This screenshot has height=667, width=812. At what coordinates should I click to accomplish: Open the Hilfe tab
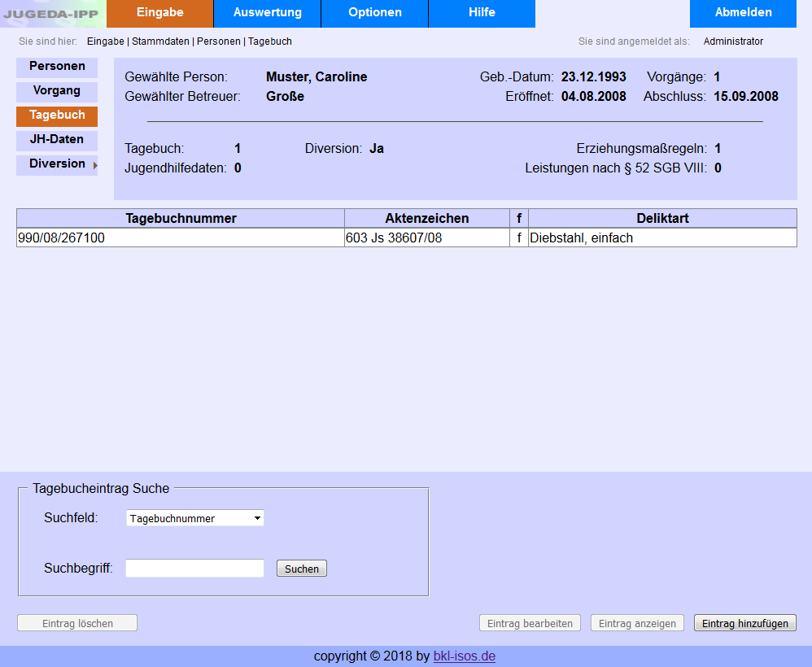tap(482, 14)
